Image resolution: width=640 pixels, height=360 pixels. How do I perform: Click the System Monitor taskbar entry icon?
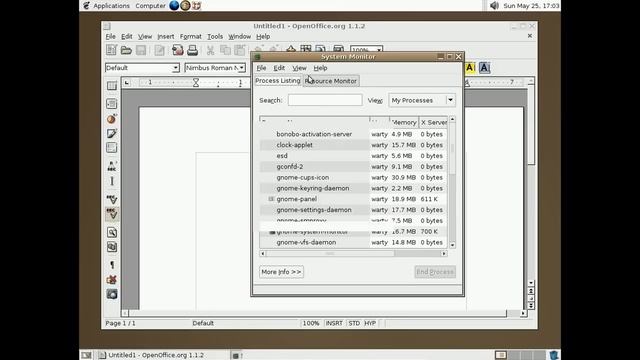(236, 356)
